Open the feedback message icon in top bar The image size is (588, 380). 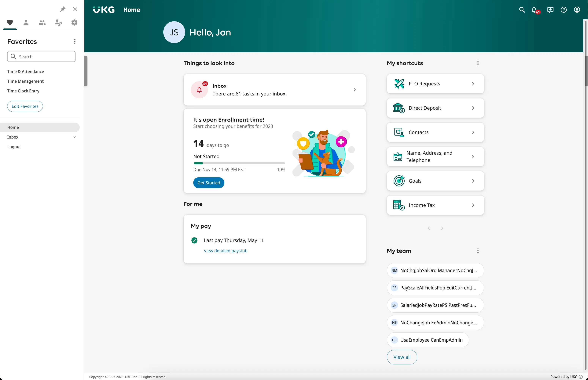click(550, 10)
